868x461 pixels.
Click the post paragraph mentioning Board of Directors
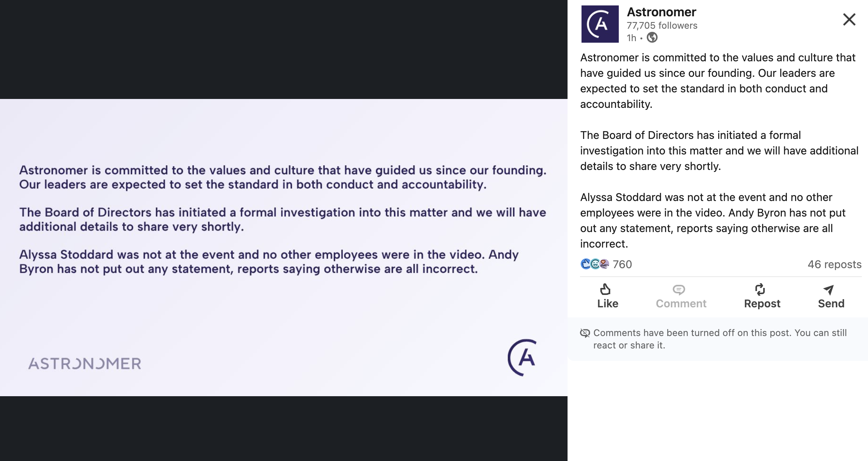coord(719,151)
